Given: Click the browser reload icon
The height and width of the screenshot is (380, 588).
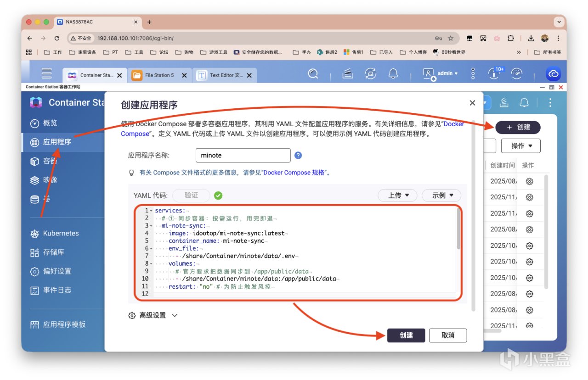Looking at the screenshot, I should pos(57,39).
